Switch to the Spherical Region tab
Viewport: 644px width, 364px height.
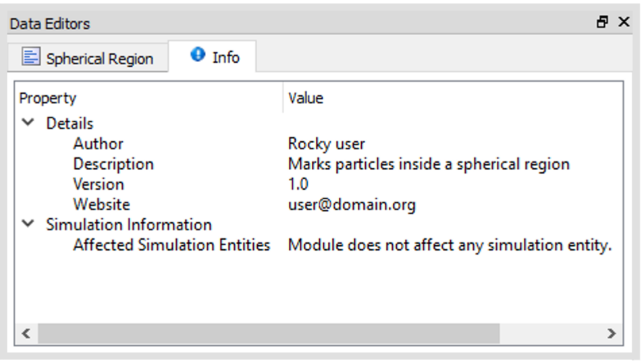[x=88, y=57]
